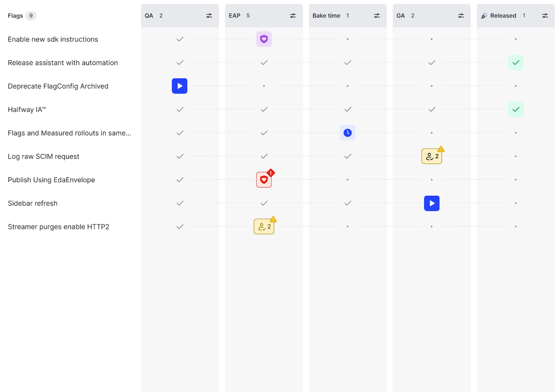
Task: Open the filter control in the Released column header
Action: [x=545, y=15]
